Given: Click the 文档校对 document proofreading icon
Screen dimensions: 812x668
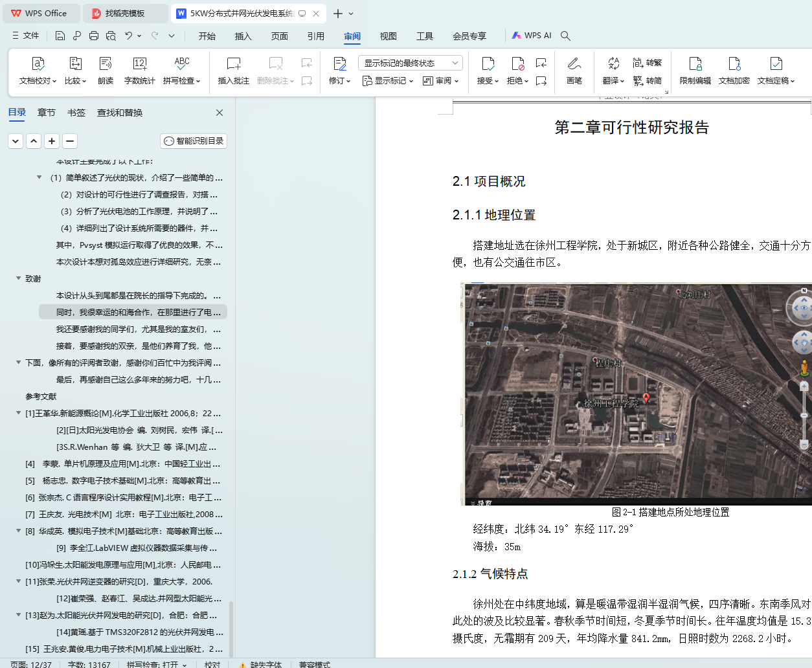Looking at the screenshot, I should click(38, 64).
